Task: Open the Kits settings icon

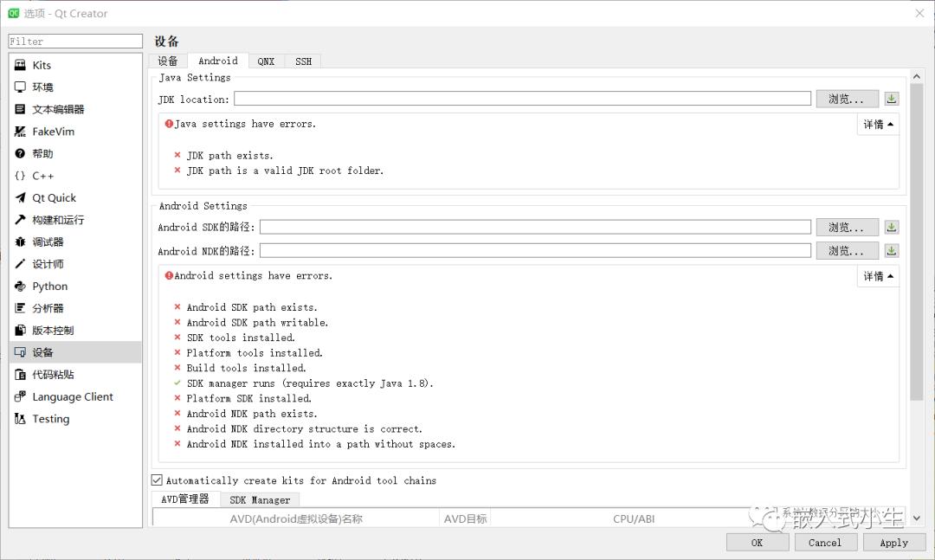Action: [20, 65]
